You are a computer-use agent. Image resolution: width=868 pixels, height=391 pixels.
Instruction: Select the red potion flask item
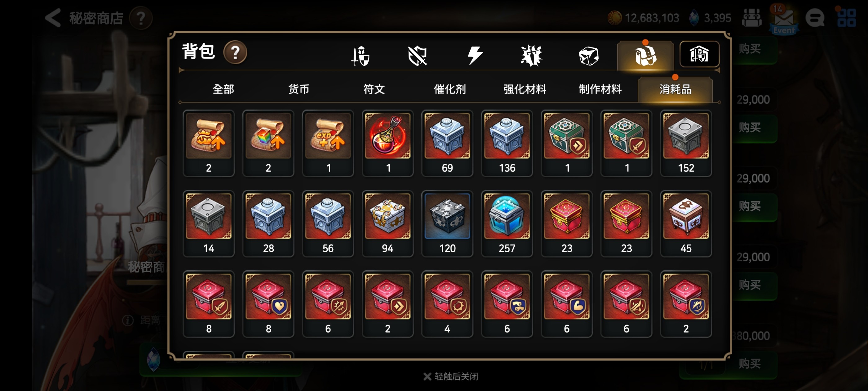(x=387, y=143)
